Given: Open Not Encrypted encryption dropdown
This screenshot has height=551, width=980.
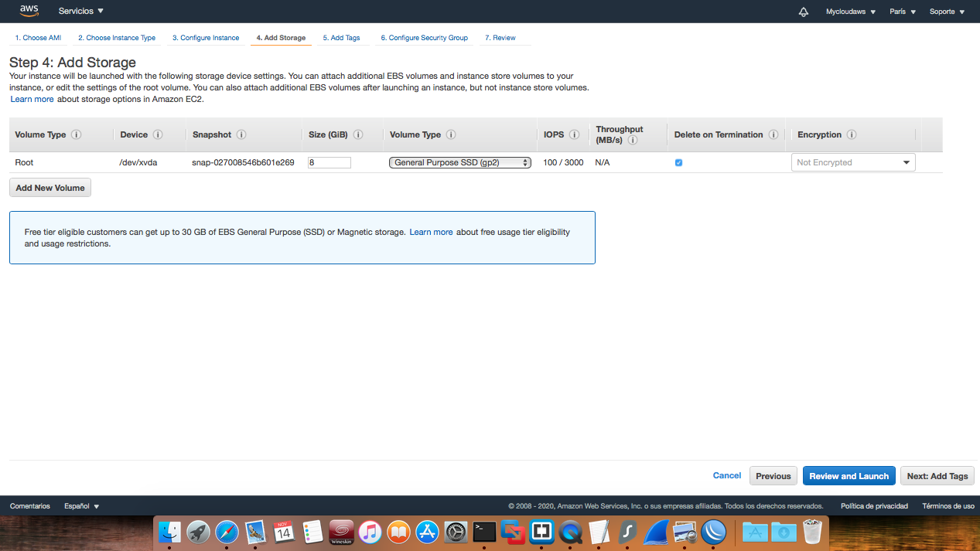Looking at the screenshot, I should pyautogui.click(x=853, y=162).
